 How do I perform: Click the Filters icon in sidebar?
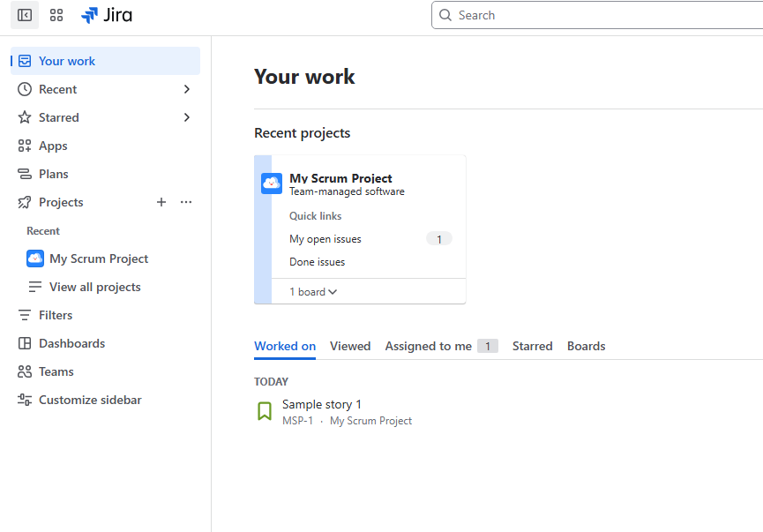25,315
